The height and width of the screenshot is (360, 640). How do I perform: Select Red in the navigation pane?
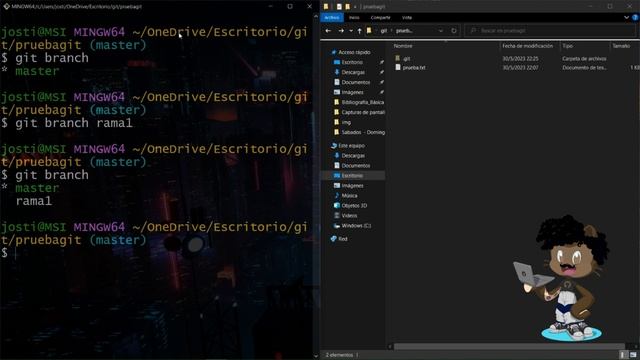point(342,239)
